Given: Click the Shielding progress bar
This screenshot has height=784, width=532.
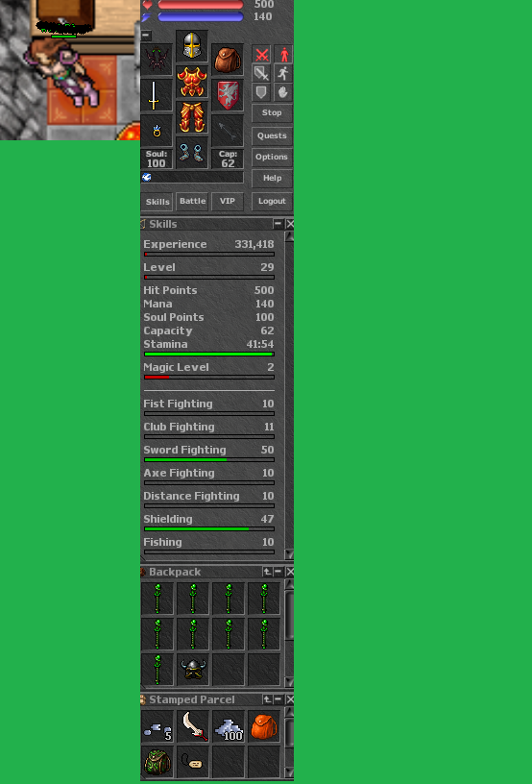Looking at the screenshot, I should coord(208,528).
